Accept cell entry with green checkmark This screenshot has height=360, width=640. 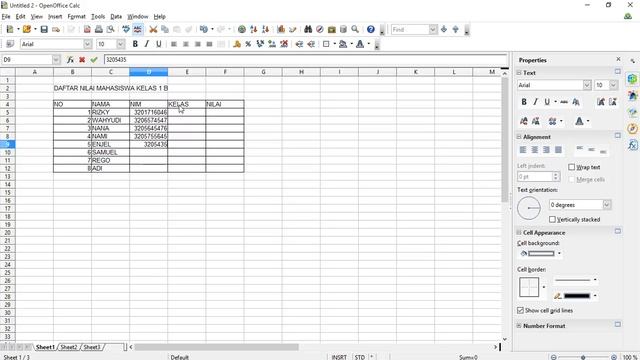[x=94, y=60]
